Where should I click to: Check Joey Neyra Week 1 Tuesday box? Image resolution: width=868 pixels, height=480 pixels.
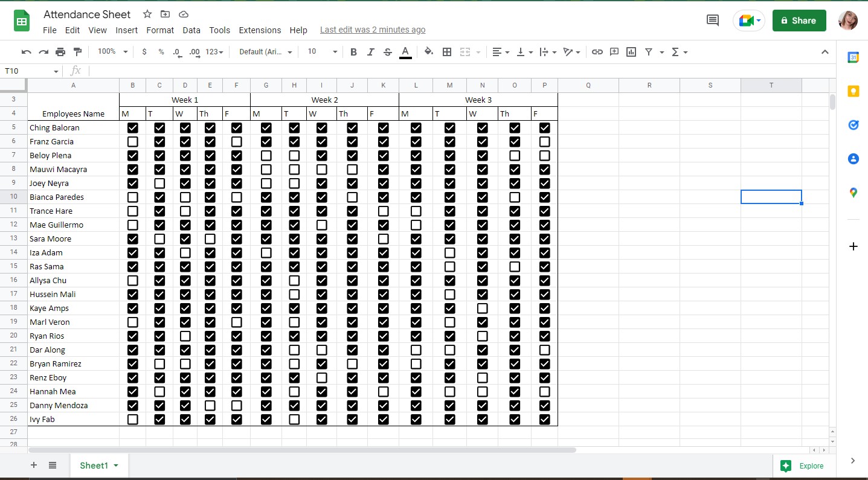tap(159, 184)
